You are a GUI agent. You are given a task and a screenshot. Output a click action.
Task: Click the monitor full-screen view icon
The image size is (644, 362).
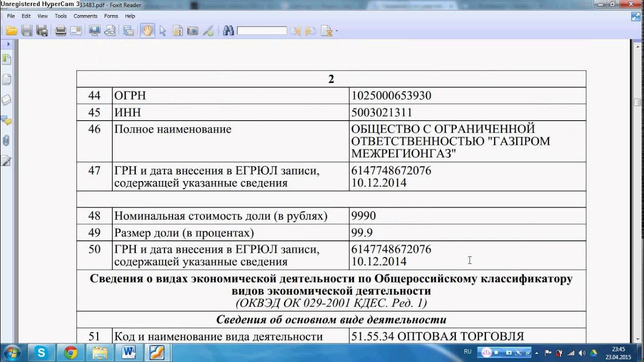[94, 31]
